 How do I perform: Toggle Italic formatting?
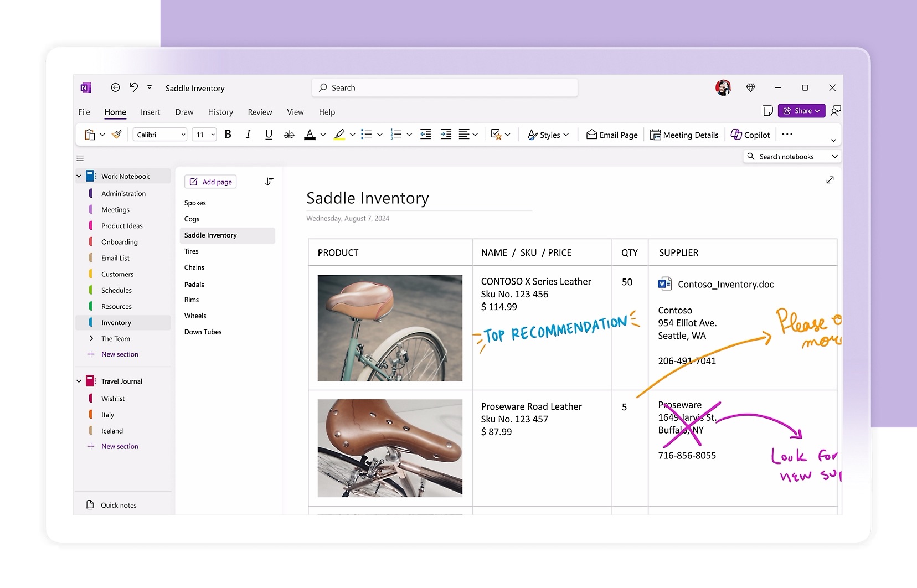(248, 135)
